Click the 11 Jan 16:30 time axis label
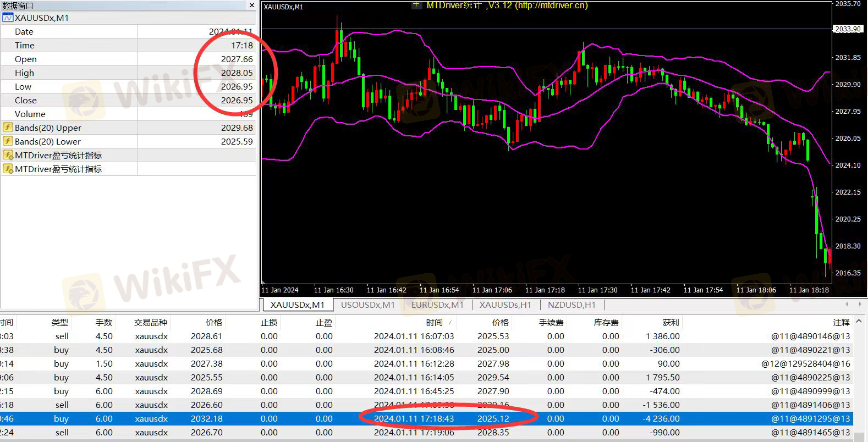 coord(333,290)
